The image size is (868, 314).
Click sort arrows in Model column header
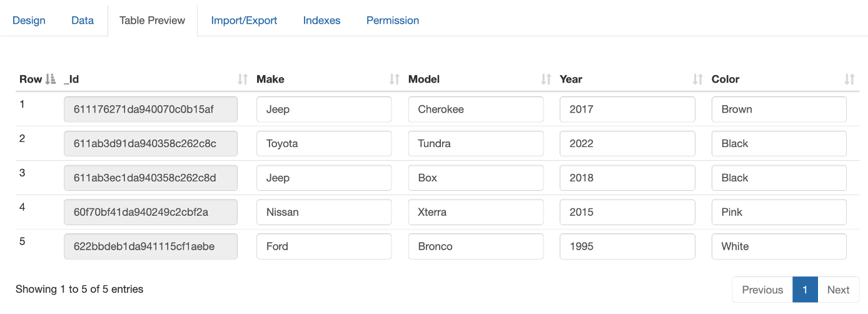click(546, 79)
